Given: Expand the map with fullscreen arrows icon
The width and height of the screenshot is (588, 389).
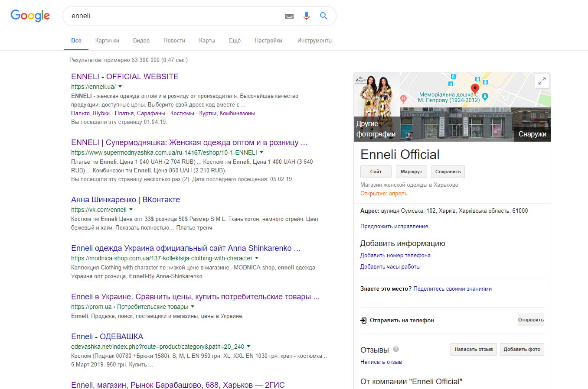Looking at the screenshot, I should (x=542, y=81).
